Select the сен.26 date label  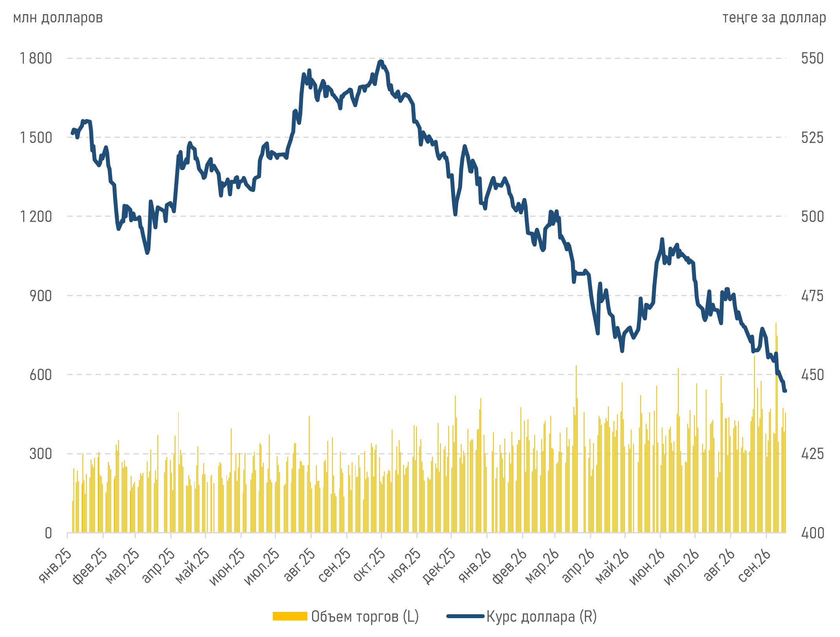[x=755, y=565]
